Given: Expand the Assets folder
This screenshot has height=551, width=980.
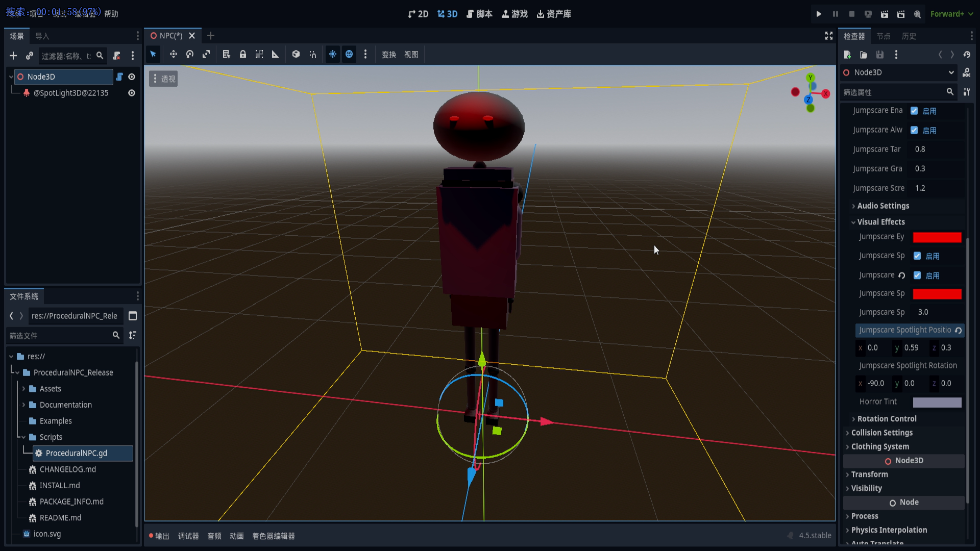Looking at the screenshot, I should (x=23, y=389).
